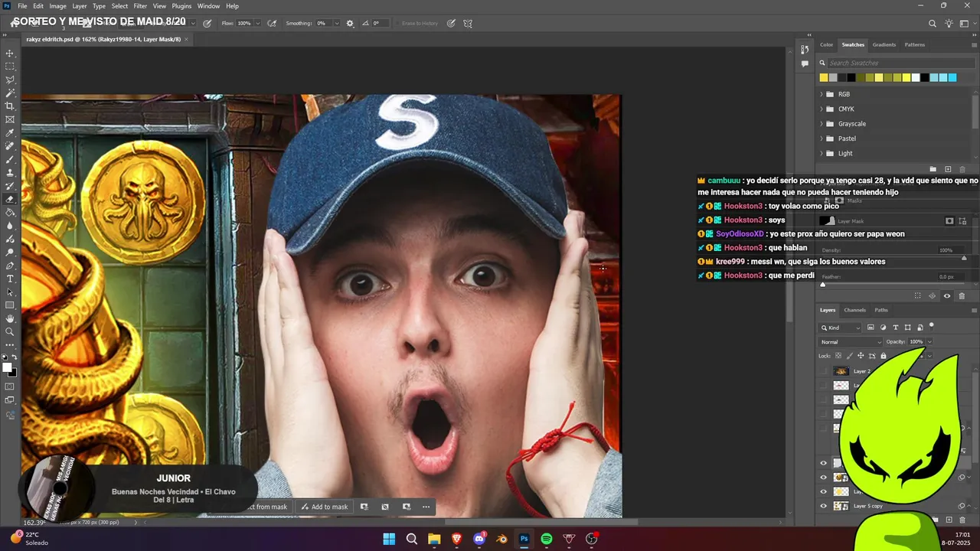
Task: Open Spotify from the Windows taskbar
Action: pos(547,539)
